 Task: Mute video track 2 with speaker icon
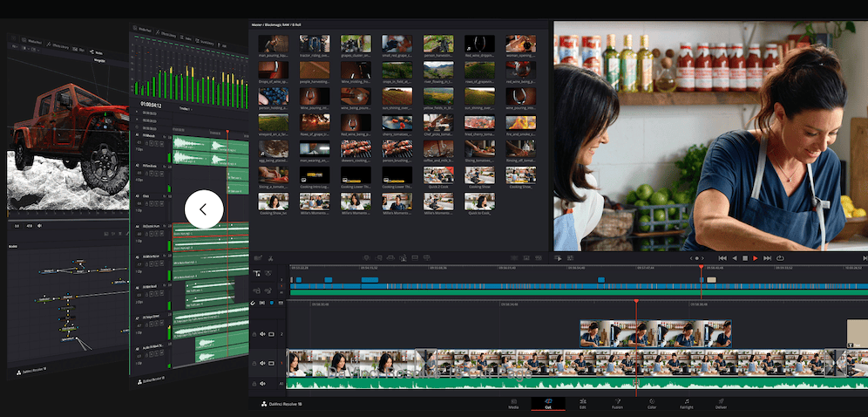pyautogui.click(x=262, y=334)
